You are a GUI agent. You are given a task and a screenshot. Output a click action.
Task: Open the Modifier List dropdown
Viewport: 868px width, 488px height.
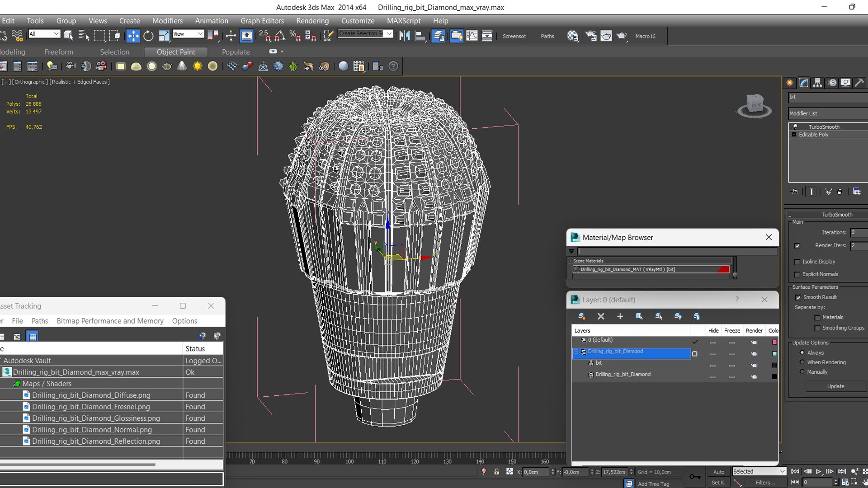(827, 113)
